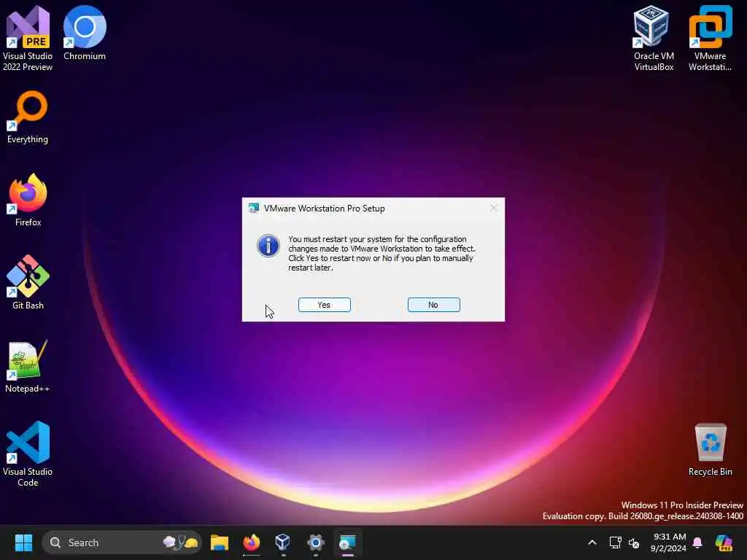Select the Visual Studio Code desktop icon
The height and width of the screenshot is (560, 747).
coord(28,454)
